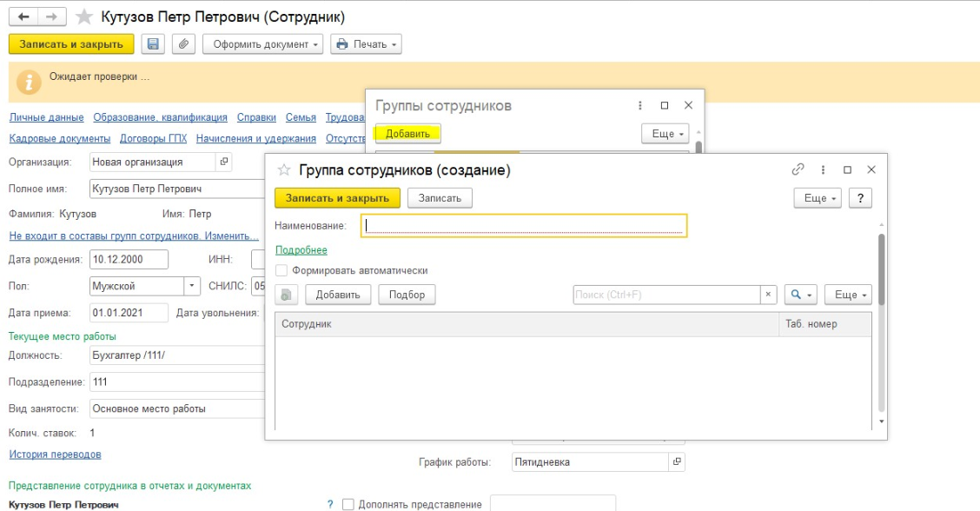Click 'Подбор' button in group dialog
Viewport: 980px width, 511px height.
click(x=407, y=295)
